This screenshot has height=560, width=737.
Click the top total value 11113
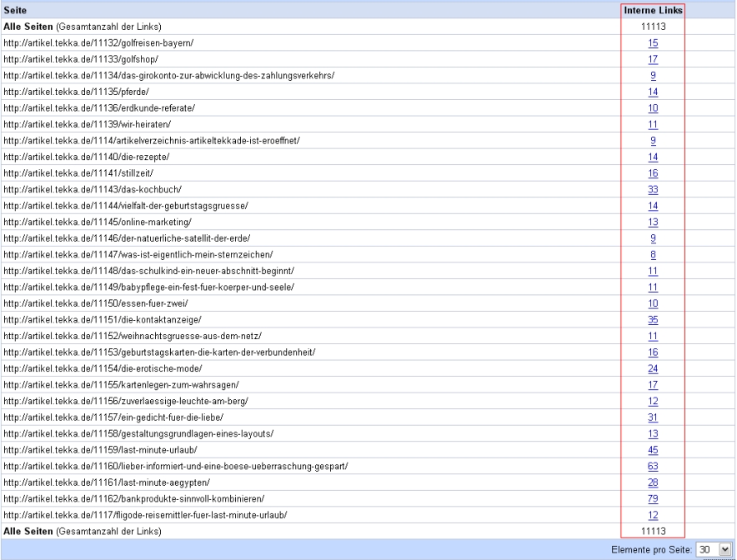[x=653, y=27]
